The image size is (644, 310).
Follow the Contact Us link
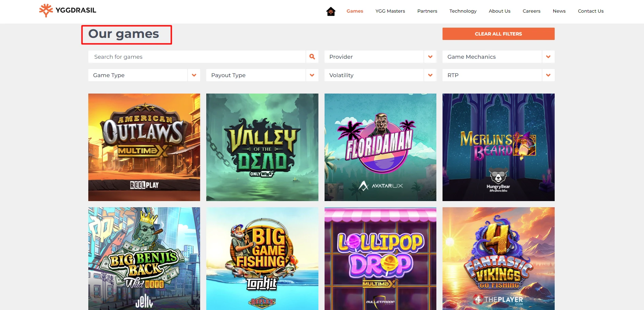tap(590, 11)
